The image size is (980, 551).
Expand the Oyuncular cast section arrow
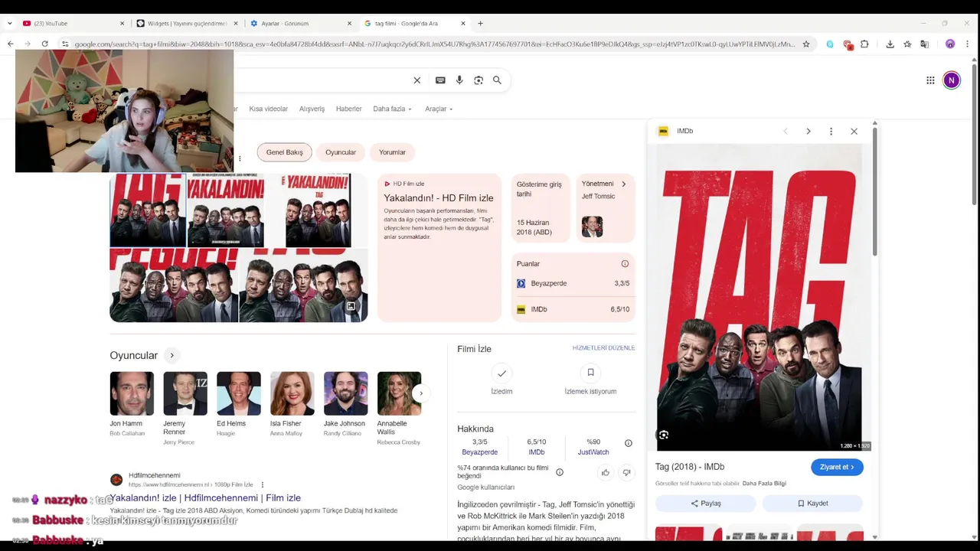click(171, 355)
